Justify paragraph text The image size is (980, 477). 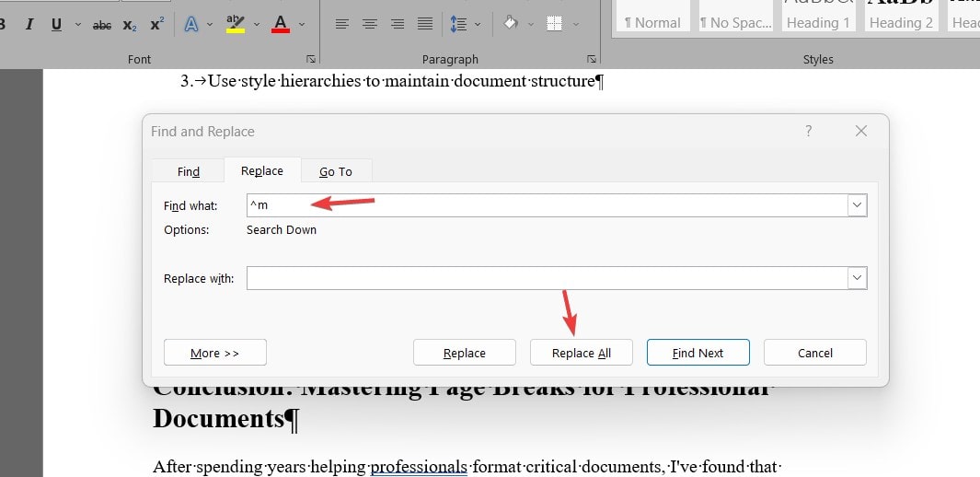(425, 24)
